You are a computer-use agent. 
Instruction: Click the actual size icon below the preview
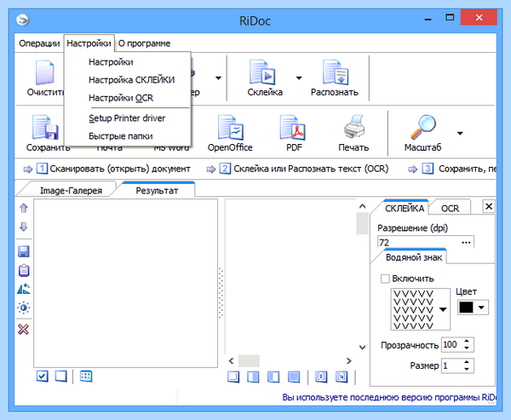pyautogui.click(x=342, y=377)
